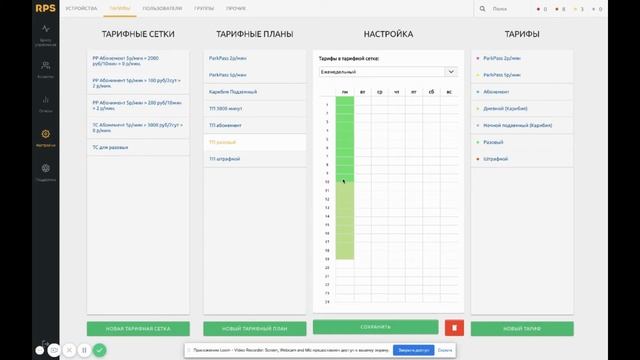The height and width of the screenshot is (360, 640).
Task: Select 'ТП штрафной' tariff plan
Action: [255, 159]
